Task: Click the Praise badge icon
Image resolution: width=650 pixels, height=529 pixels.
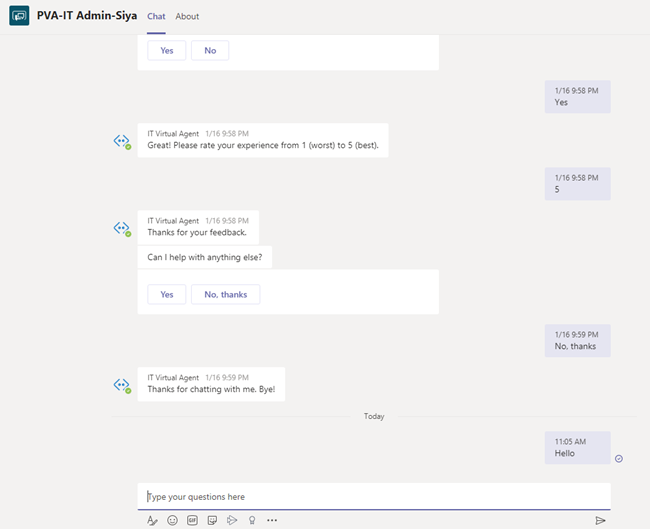Action: pos(252,520)
